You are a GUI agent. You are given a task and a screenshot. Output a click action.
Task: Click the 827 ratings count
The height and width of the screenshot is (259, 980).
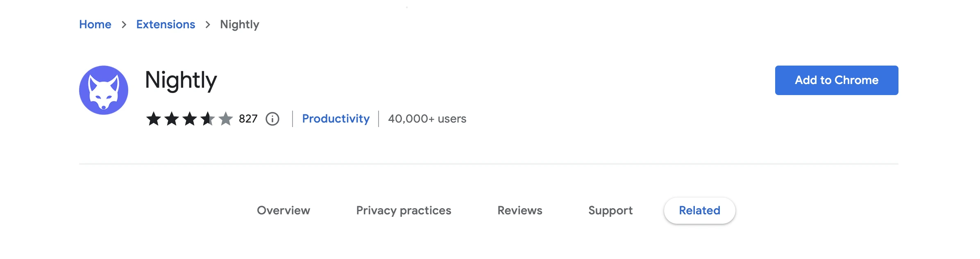coord(248,119)
